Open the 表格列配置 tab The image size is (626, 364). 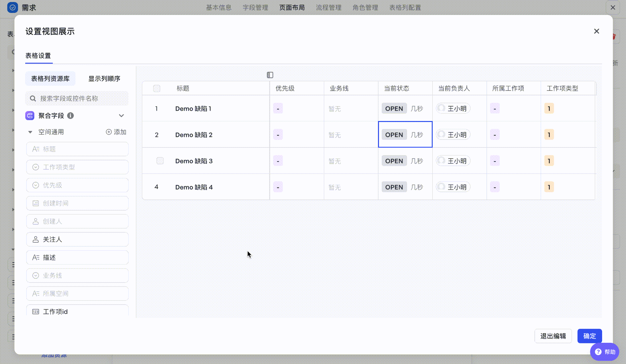[x=405, y=7]
